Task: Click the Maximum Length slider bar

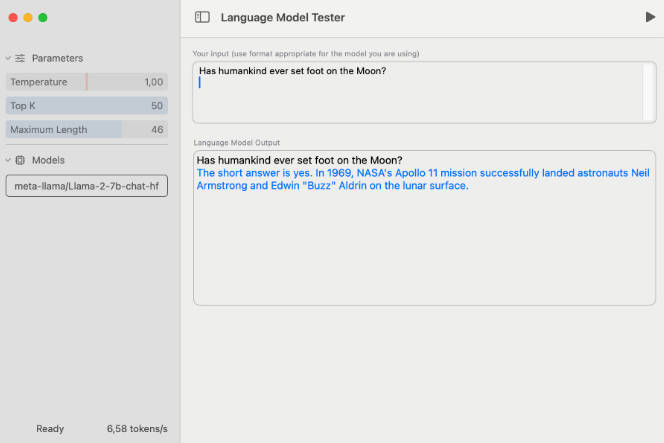Action: [x=86, y=130]
